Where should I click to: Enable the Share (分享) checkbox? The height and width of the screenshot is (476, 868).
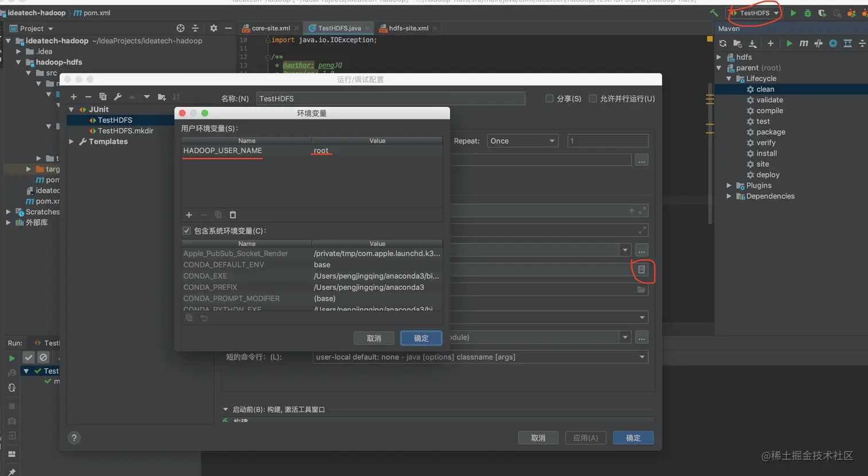549,99
